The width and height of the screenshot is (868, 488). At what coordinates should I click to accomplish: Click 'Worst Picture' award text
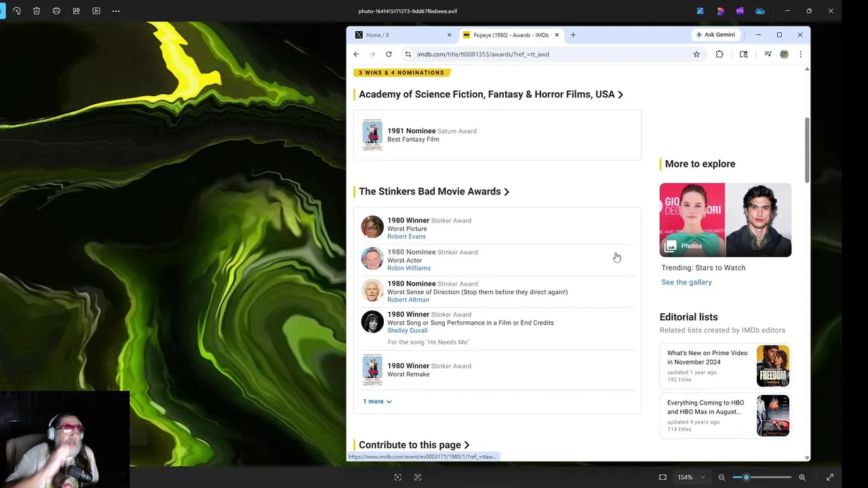click(407, 228)
